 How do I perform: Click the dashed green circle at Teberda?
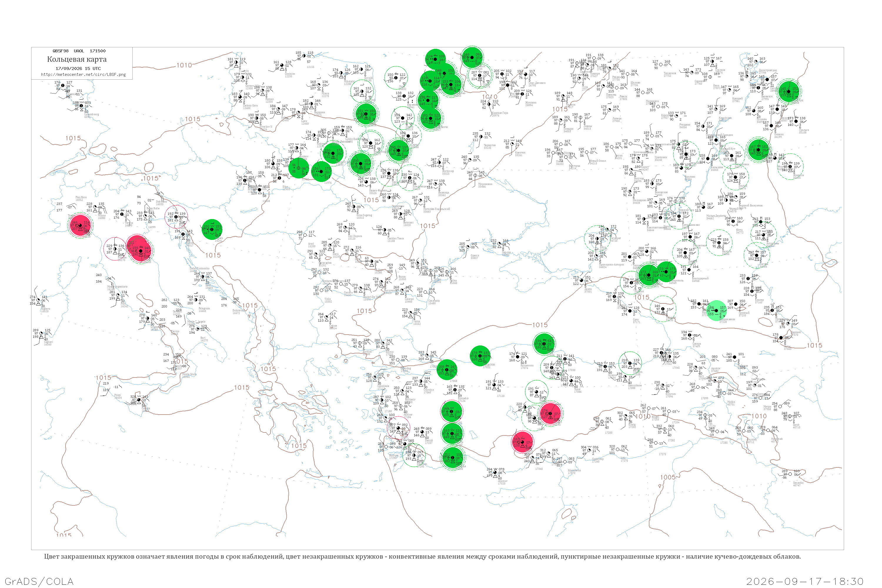coord(663,309)
